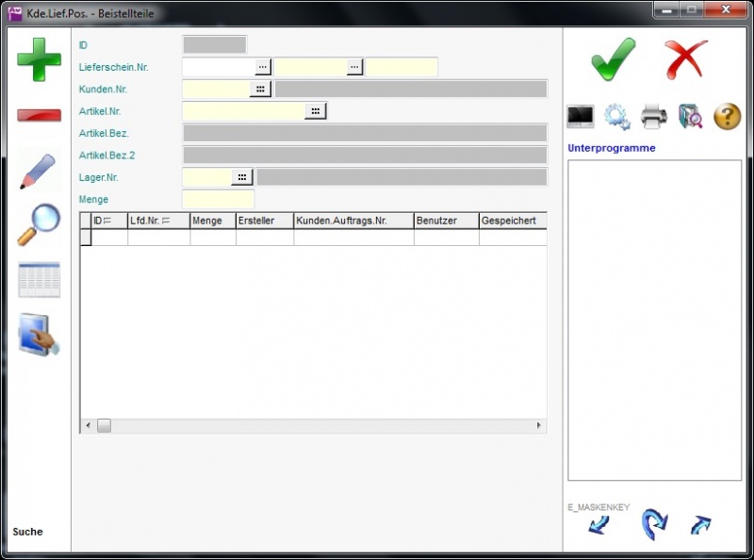Viewport: 754px width, 560px height.
Task: Click the printer icon
Action: tap(654, 117)
